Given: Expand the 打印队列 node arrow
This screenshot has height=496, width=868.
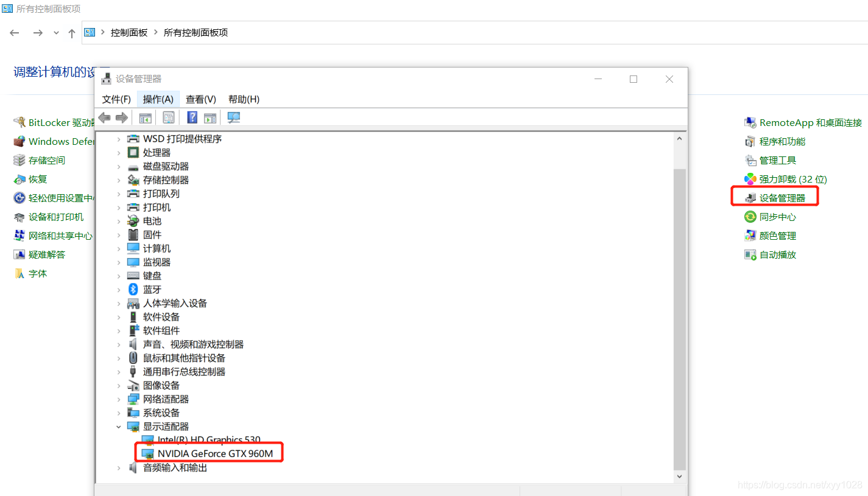Looking at the screenshot, I should pyautogui.click(x=119, y=194).
